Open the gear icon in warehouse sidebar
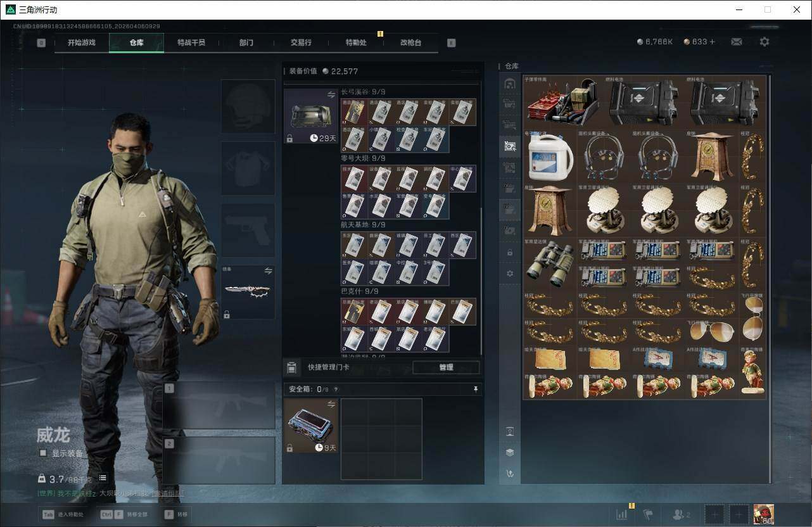 510,274
